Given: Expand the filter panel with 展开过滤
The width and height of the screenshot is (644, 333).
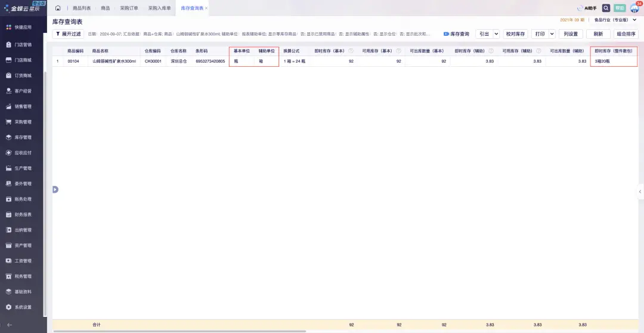Looking at the screenshot, I should (x=69, y=34).
